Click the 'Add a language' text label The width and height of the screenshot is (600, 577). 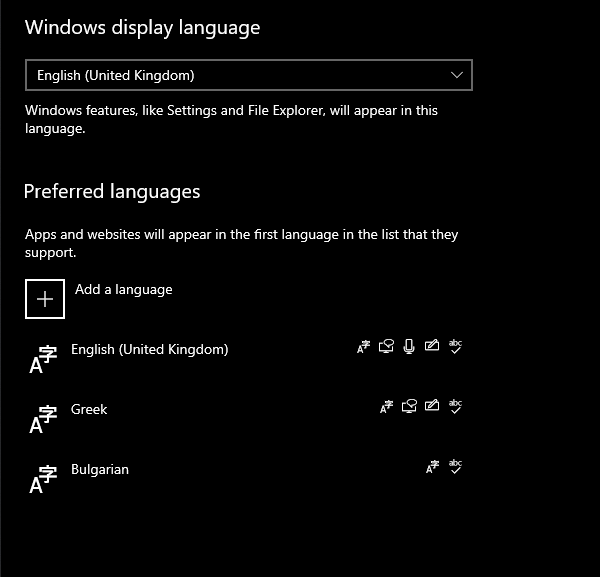coord(124,290)
